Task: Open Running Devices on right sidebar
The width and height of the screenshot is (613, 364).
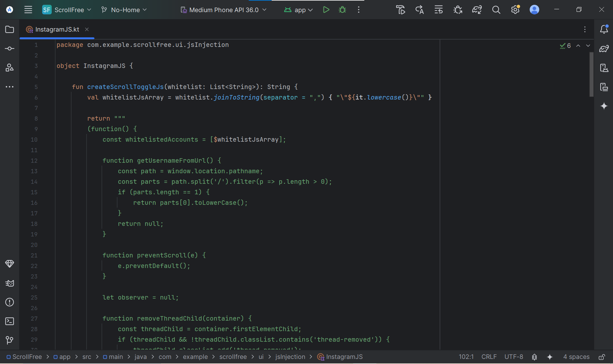Action: coord(604,87)
